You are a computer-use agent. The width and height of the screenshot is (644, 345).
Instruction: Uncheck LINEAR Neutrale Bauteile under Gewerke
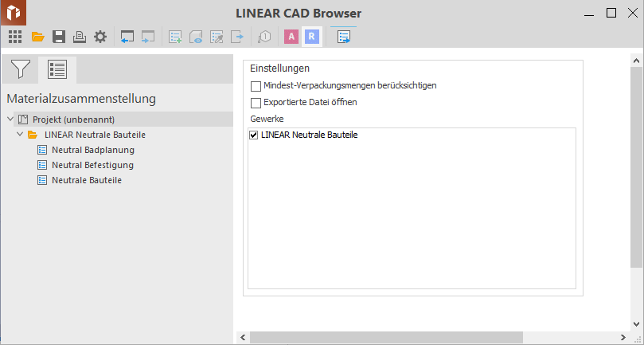254,135
